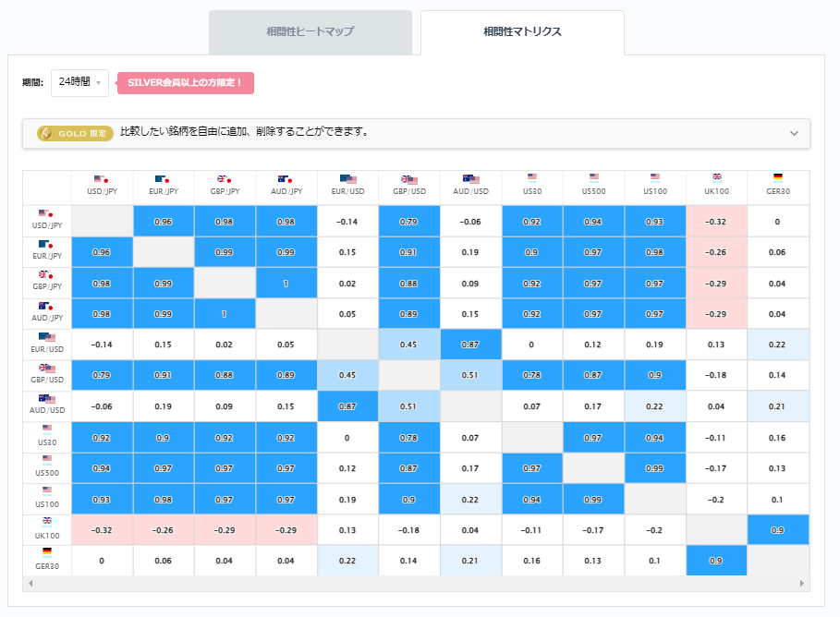The image size is (840, 617).
Task: Click the GER30 flag icon in row header
Action: pyautogui.click(x=47, y=552)
